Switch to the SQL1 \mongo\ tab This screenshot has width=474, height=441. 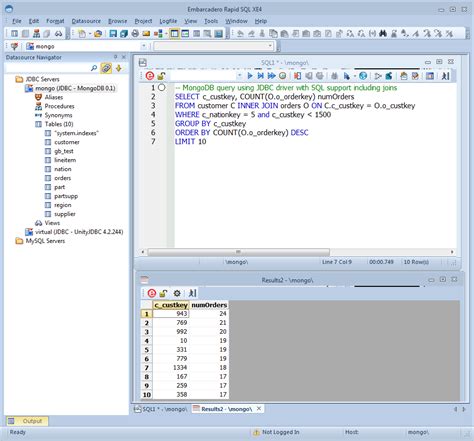(161, 409)
